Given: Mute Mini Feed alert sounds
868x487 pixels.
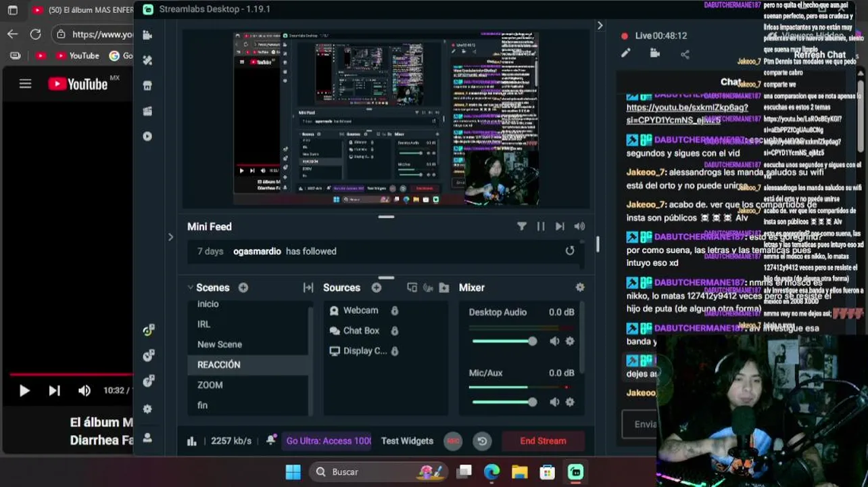Looking at the screenshot, I should pos(579,227).
